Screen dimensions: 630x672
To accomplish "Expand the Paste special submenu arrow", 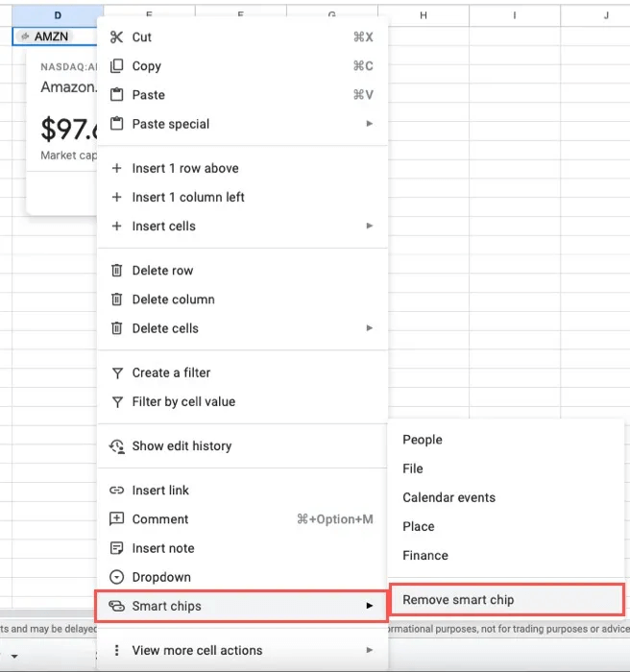I will point(369,124).
